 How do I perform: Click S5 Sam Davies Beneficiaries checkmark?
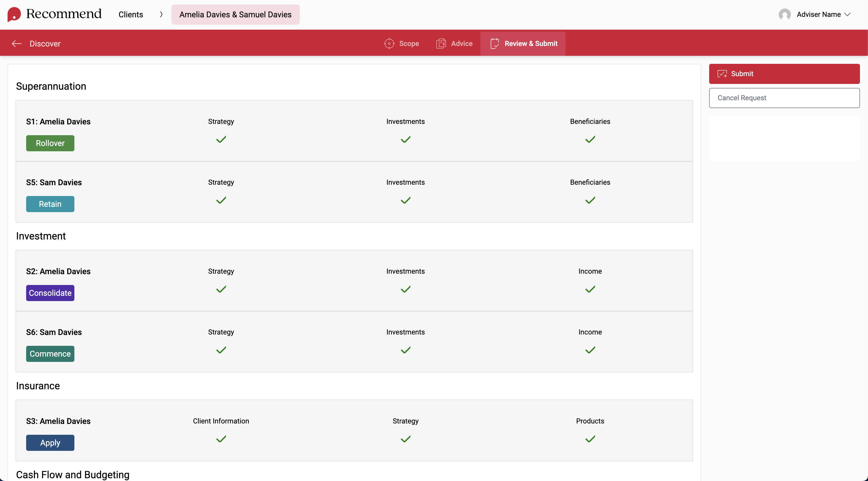click(590, 200)
